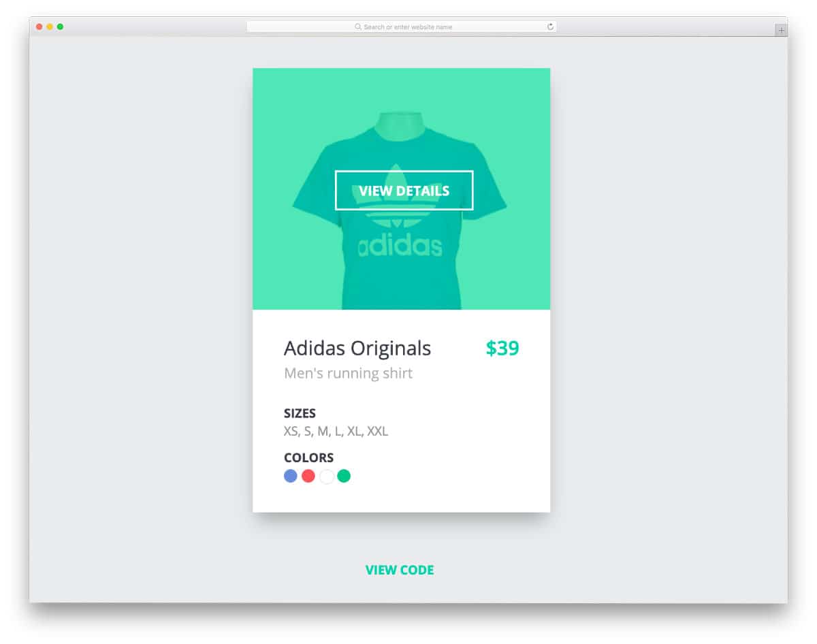Maximize the window using the green button
Viewport: 817px width, 644px height.
(x=60, y=27)
